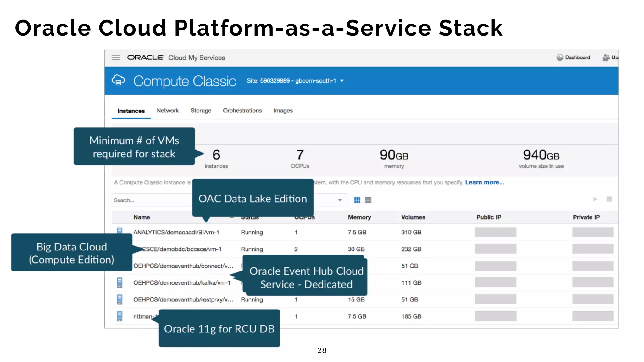
Task: Open the hamburger navigation menu
Action: [x=116, y=58]
